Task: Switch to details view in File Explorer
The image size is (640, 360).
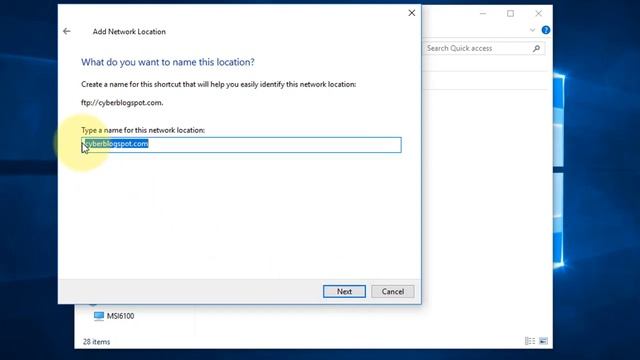Action: 530,341
